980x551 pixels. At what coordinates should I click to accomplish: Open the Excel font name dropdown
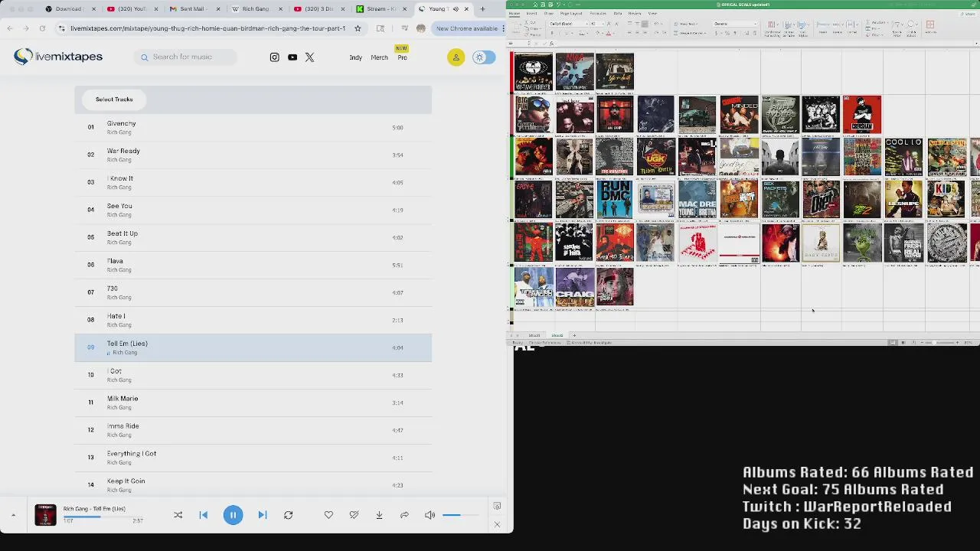pyautogui.click(x=567, y=24)
